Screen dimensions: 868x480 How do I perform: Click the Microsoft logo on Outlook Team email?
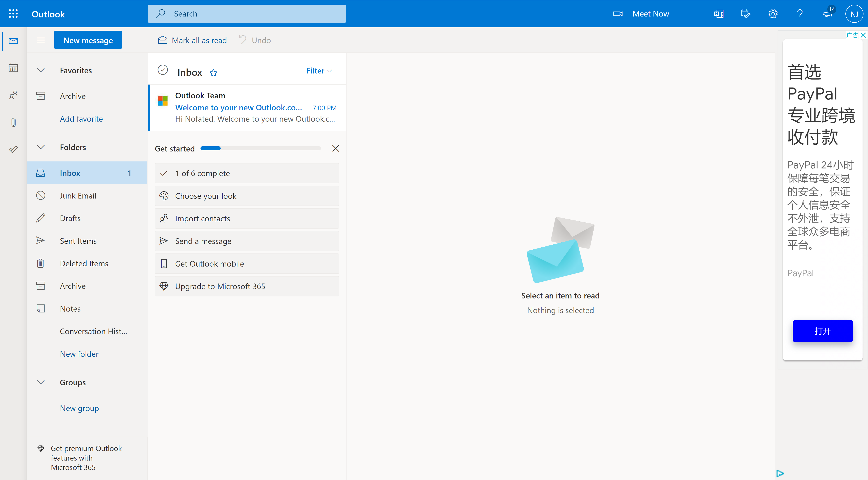[163, 100]
